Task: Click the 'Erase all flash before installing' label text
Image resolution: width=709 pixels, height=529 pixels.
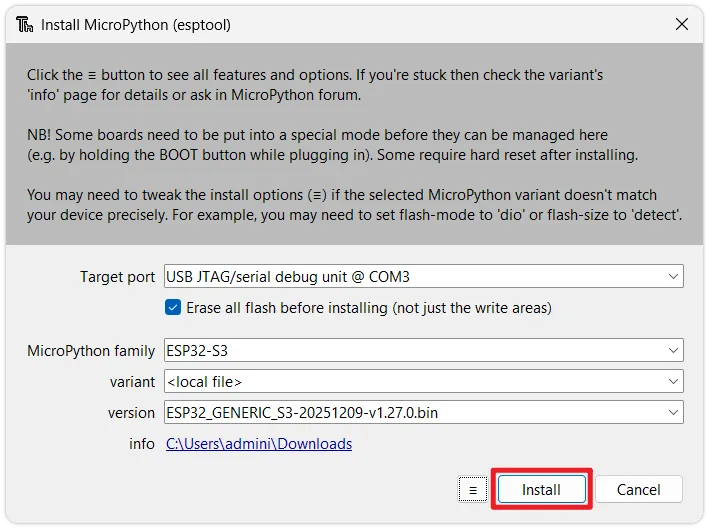Action: [x=368, y=308]
